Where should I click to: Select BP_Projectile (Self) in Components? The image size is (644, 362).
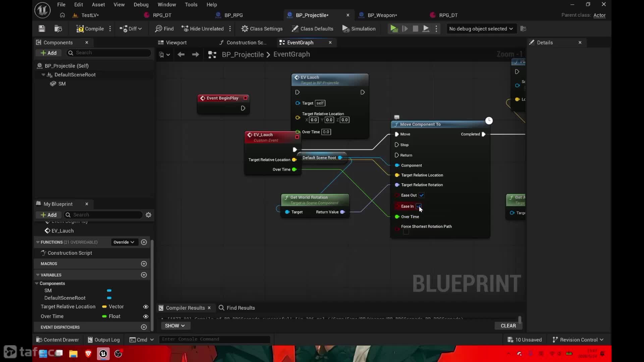pyautogui.click(x=66, y=66)
